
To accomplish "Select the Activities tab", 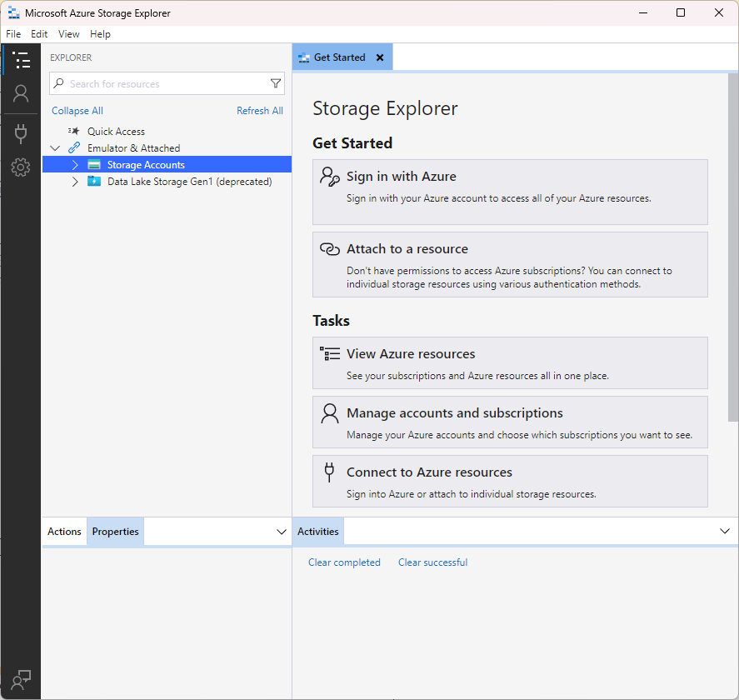I will point(318,531).
